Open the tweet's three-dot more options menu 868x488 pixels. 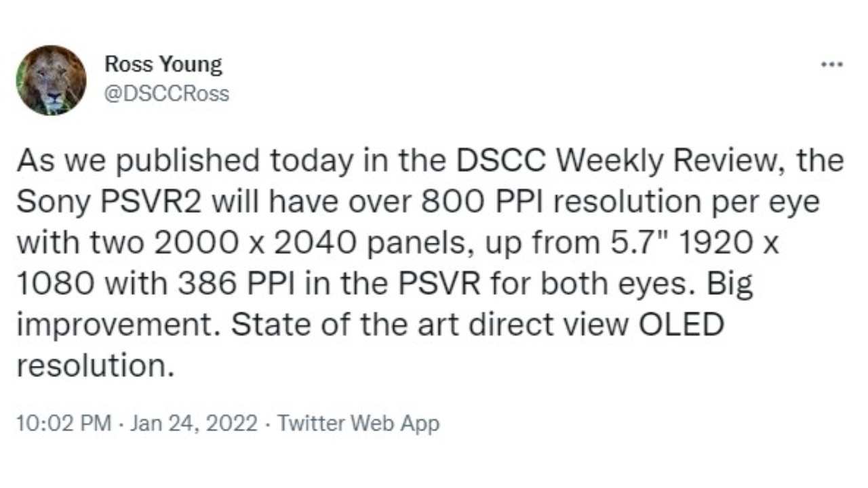tap(831, 65)
